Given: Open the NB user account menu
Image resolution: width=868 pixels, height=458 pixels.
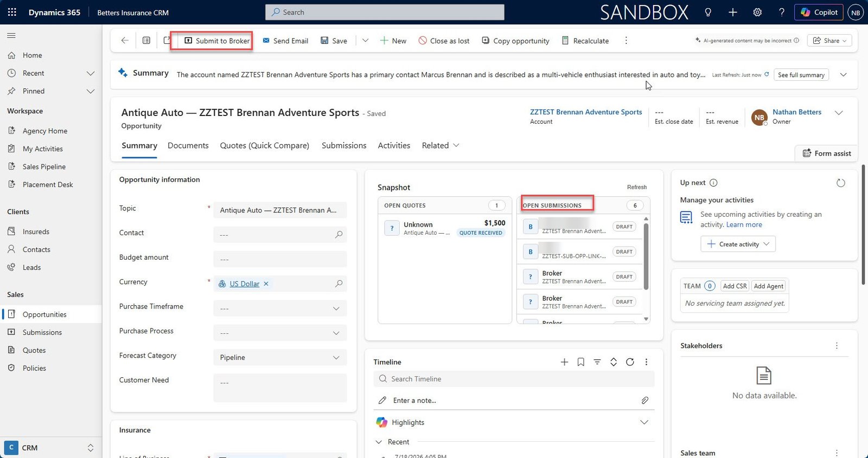Looking at the screenshot, I should (x=856, y=12).
